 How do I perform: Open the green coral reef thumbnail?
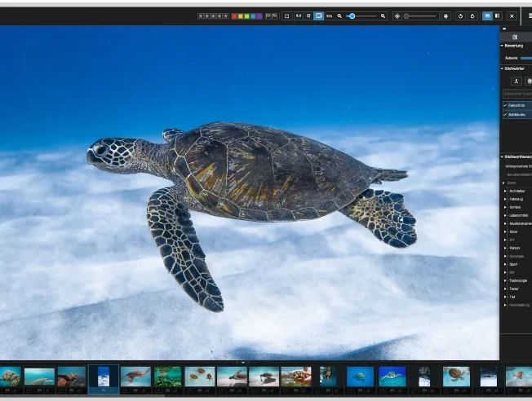point(167,377)
